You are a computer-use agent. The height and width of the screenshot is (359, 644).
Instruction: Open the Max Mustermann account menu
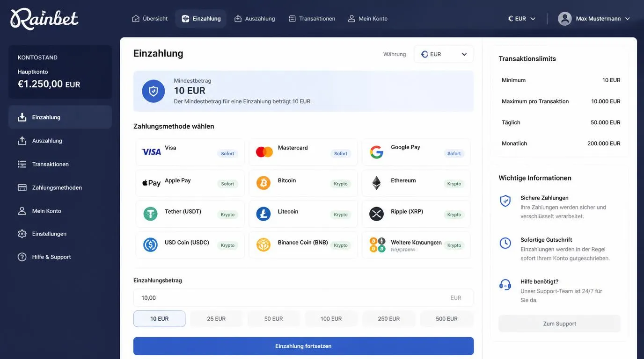pos(594,19)
